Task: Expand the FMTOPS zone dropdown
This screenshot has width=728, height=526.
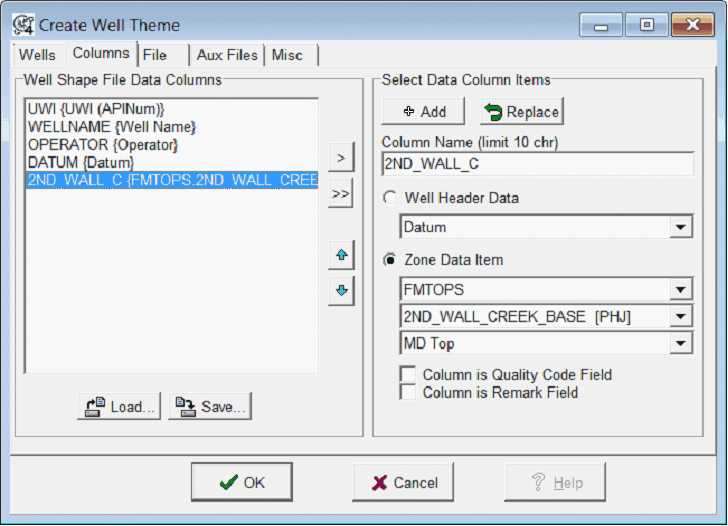Action: 682,290
